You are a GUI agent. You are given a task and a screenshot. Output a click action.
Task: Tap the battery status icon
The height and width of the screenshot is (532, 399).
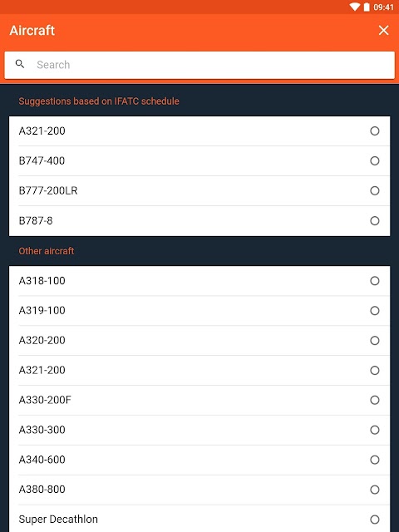click(367, 7)
